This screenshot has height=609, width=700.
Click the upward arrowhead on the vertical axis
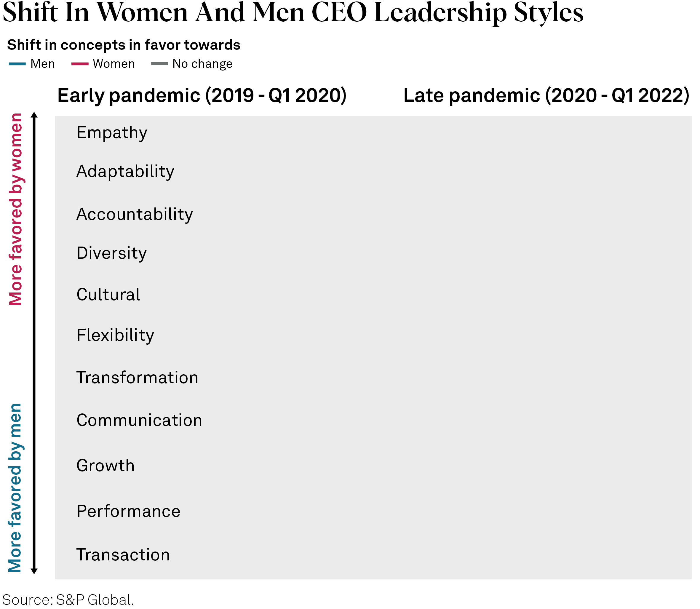point(34,115)
